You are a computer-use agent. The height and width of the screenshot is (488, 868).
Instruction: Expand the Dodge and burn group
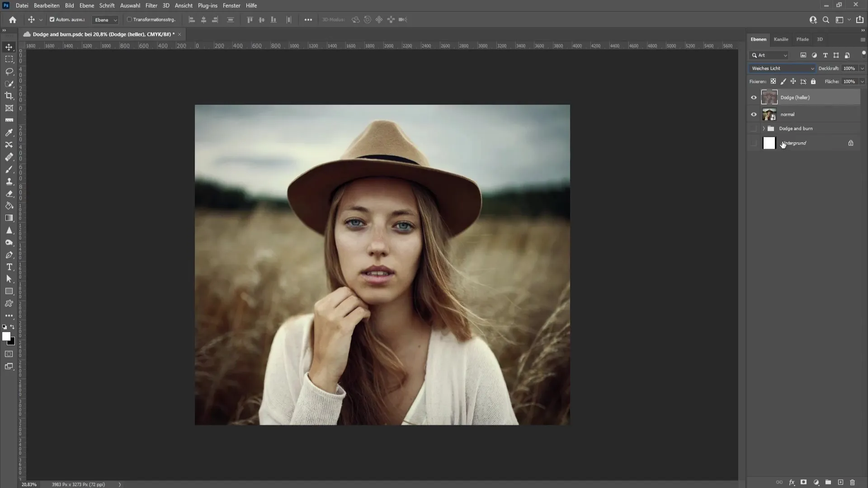pos(764,128)
